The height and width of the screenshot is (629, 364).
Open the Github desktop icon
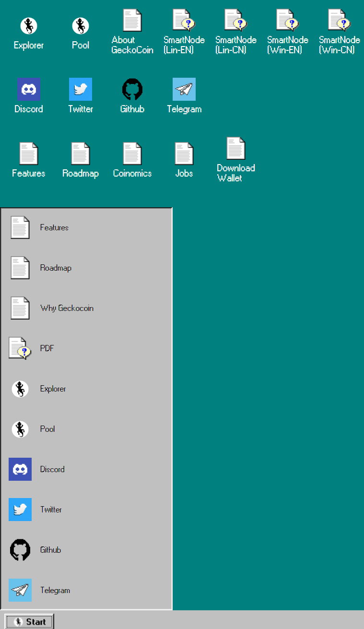(x=132, y=89)
